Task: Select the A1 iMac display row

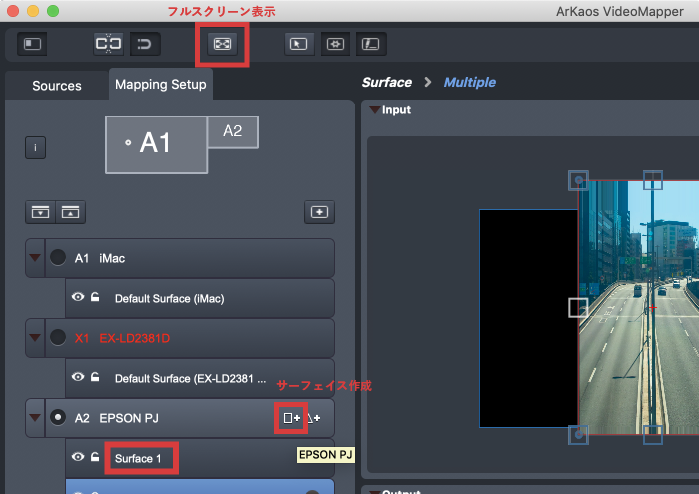Action: click(180, 258)
